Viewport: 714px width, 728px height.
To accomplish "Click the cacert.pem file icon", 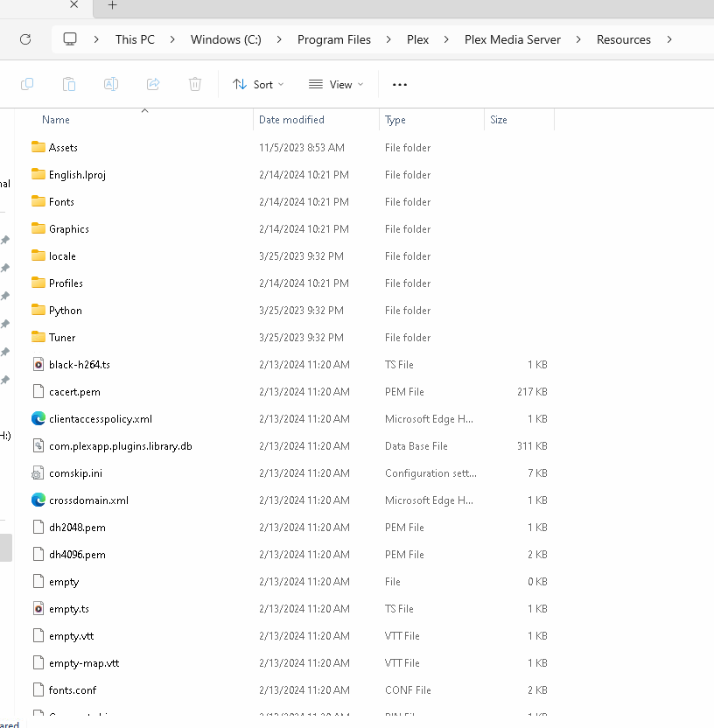I will [x=38, y=392].
